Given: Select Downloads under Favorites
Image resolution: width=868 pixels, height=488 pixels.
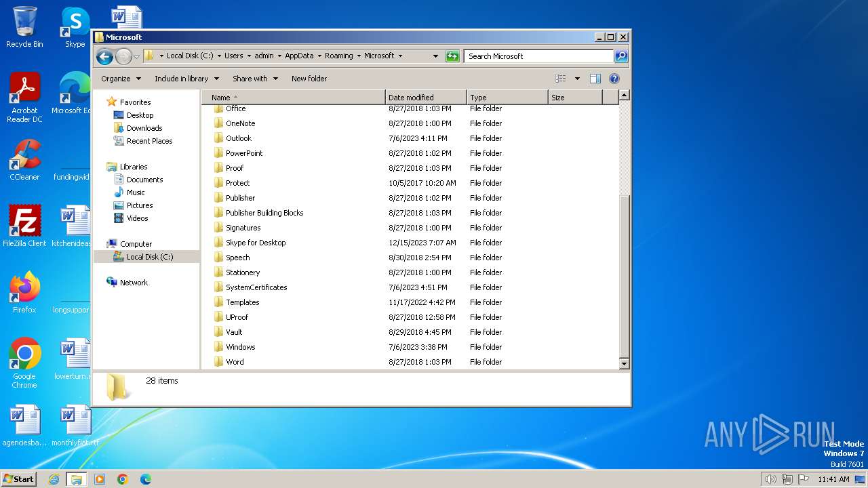Looking at the screenshot, I should 144,128.
